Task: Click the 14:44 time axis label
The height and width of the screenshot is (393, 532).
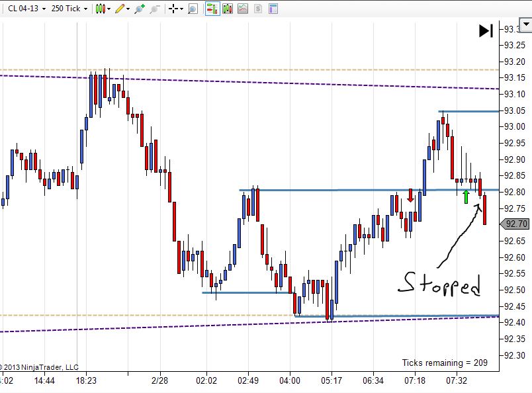Action: tap(44, 380)
